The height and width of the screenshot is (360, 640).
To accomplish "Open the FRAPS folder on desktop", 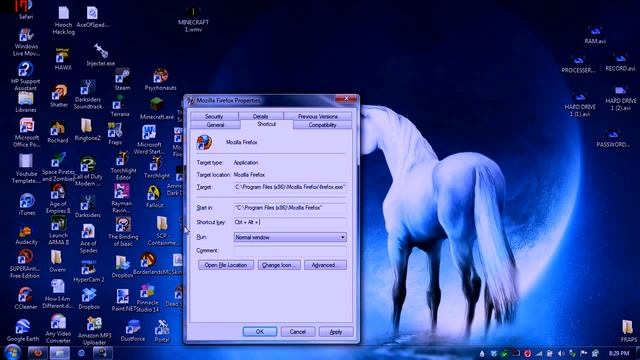I will (628, 331).
